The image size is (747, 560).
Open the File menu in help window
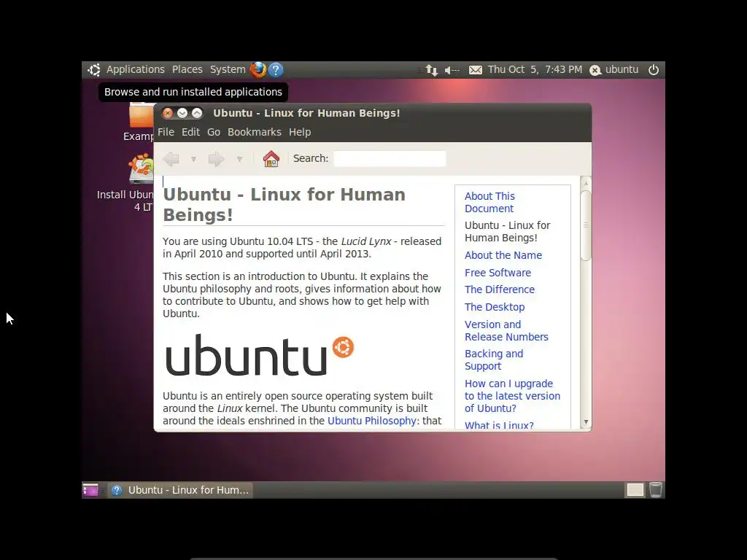pyautogui.click(x=166, y=132)
